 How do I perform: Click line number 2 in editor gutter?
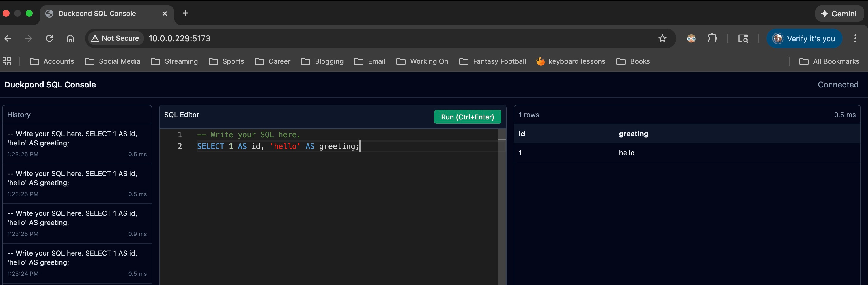pos(180,146)
